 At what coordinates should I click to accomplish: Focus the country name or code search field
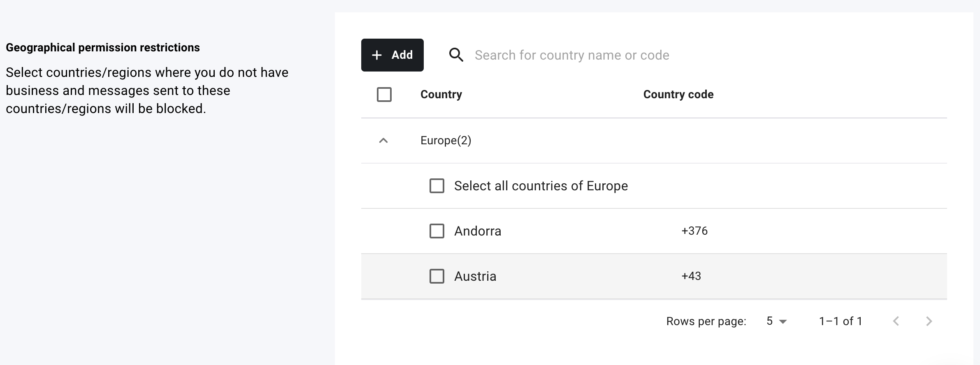(572, 55)
